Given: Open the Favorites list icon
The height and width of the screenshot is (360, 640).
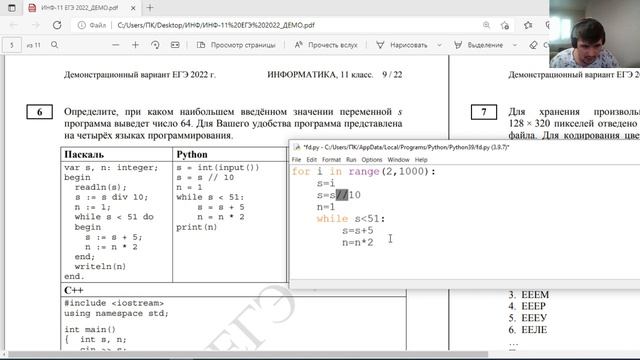Looking at the screenshot, I should coord(528,25).
